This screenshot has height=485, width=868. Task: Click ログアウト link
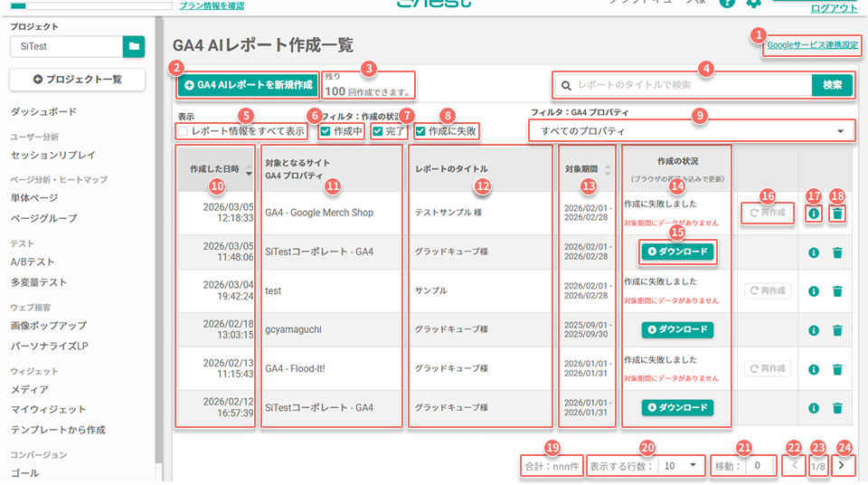(834, 8)
